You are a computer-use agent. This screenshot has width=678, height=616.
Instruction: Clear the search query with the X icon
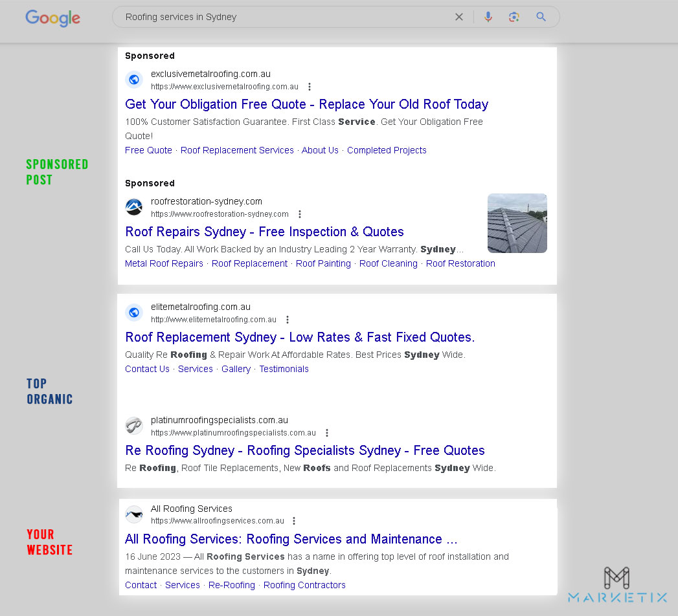[x=459, y=17]
